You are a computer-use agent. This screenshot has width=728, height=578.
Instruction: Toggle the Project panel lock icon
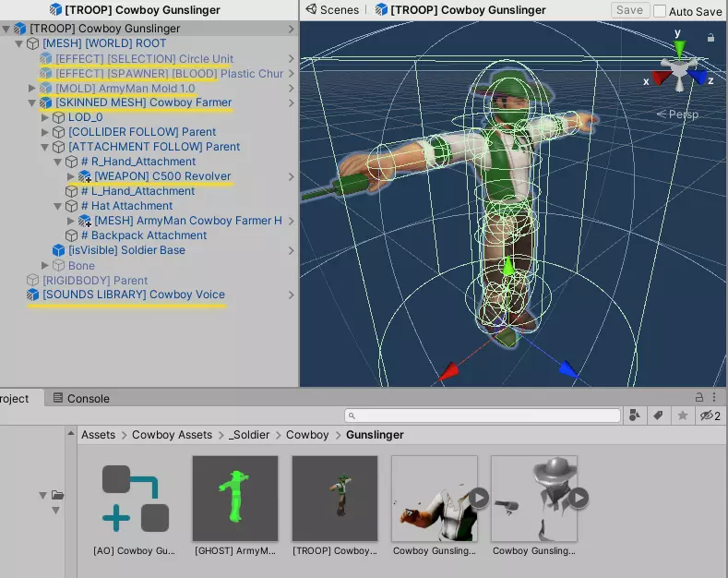(699, 397)
